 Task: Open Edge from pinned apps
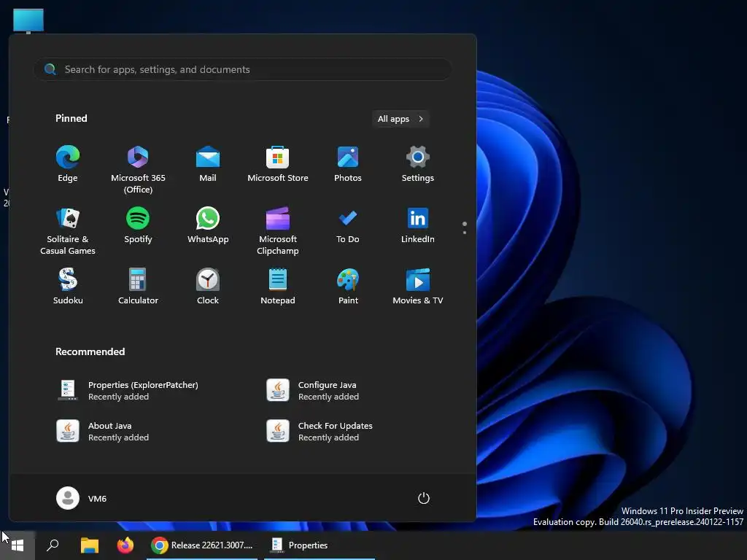[68, 164]
